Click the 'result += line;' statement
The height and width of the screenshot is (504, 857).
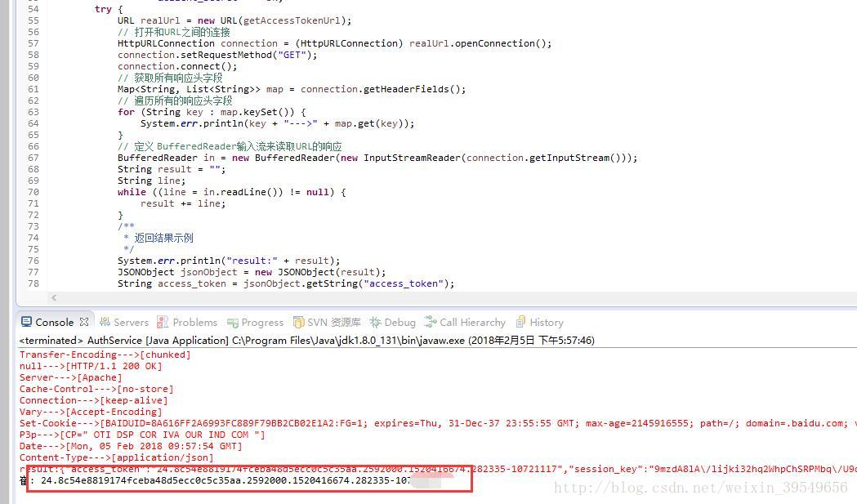point(182,204)
